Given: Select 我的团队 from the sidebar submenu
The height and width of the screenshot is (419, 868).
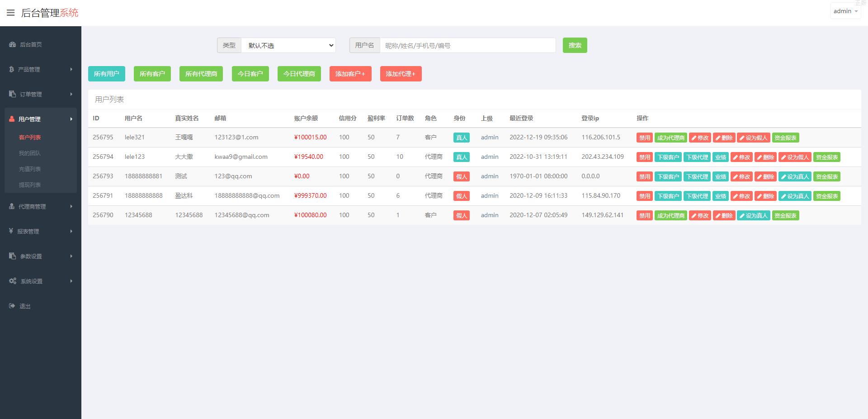Looking at the screenshot, I should [x=30, y=153].
